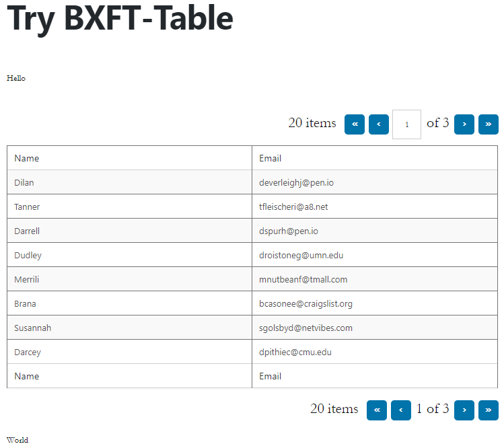504x448 pixels.
Task: Select the Dilan table row
Action: click(x=252, y=182)
